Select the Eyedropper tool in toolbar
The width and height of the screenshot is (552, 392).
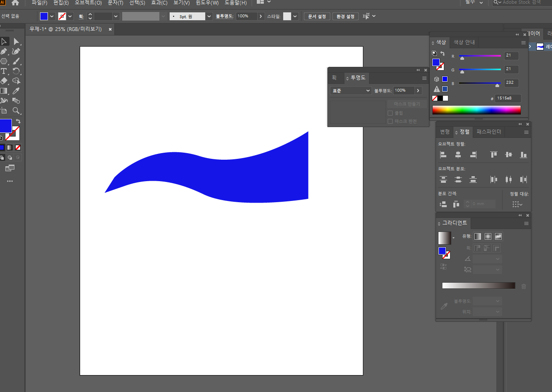pos(17,91)
